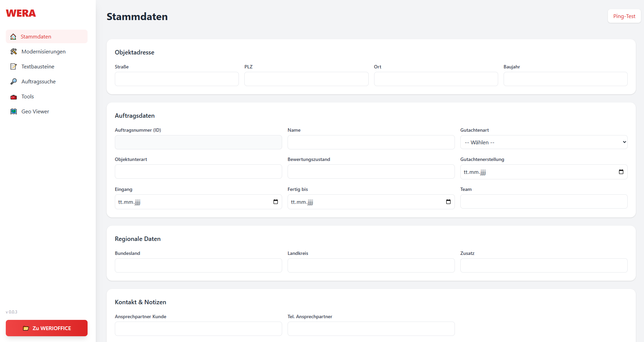Click the magnifier icon beside Auftragssuche
Viewport: 644px width, 342px height.
(14, 82)
